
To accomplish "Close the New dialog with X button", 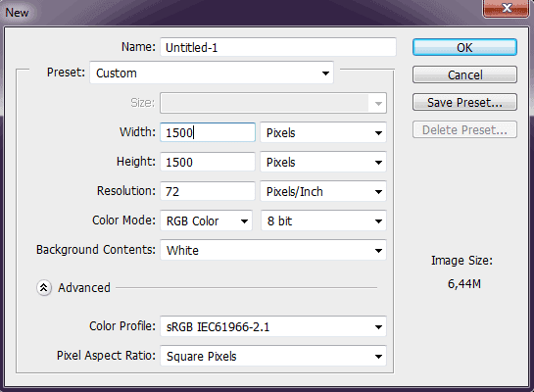I will (506, 8).
